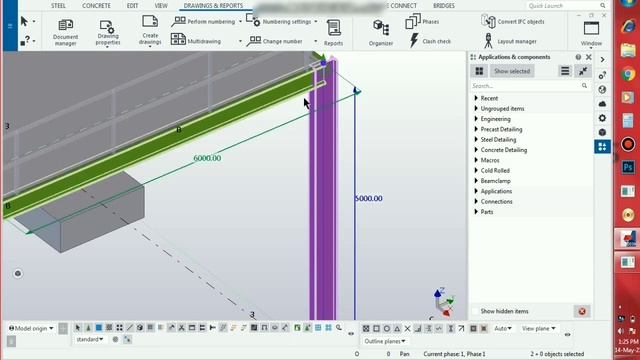
Task: Click the collapse-all arrows button in catalog
Action: (583, 71)
